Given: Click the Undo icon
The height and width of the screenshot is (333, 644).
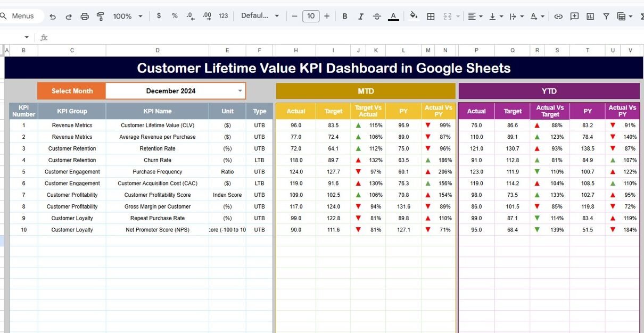Looking at the screenshot, I should (x=52, y=16).
